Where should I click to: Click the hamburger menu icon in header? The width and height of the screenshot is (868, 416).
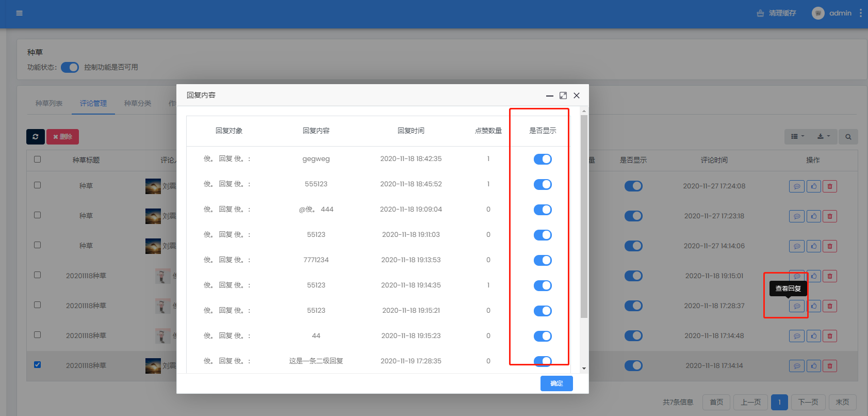tap(20, 13)
